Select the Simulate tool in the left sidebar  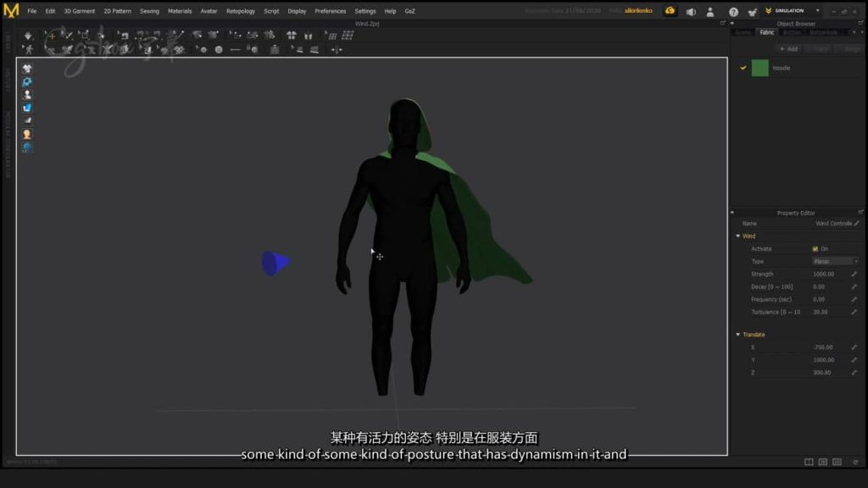click(x=27, y=80)
